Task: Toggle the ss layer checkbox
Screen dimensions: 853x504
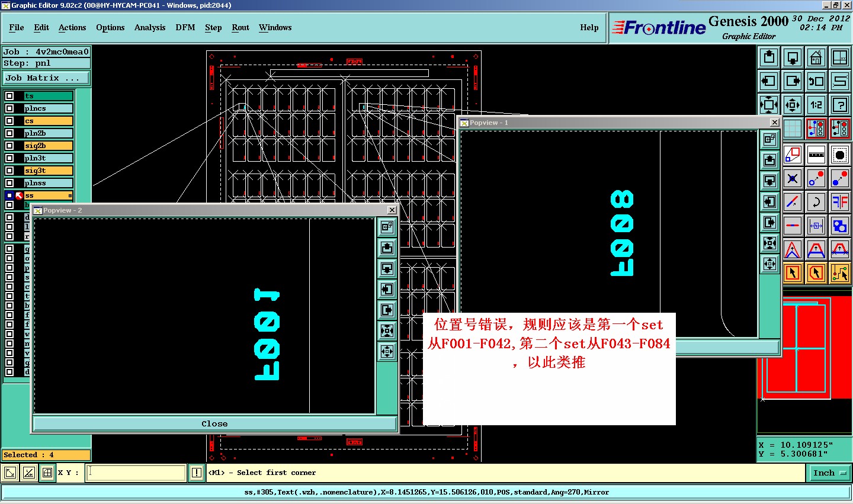Action: pyautogui.click(x=9, y=195)
